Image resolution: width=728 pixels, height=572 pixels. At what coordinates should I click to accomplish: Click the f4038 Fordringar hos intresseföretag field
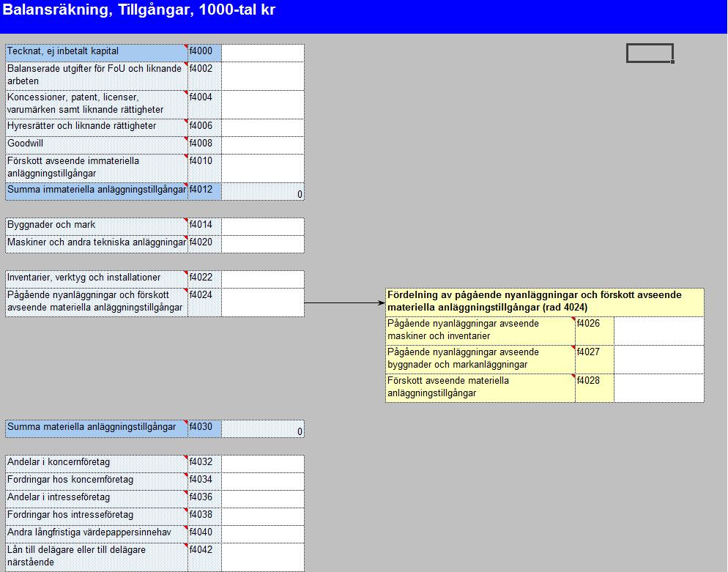pyautogui.click(x=263, y=517)
